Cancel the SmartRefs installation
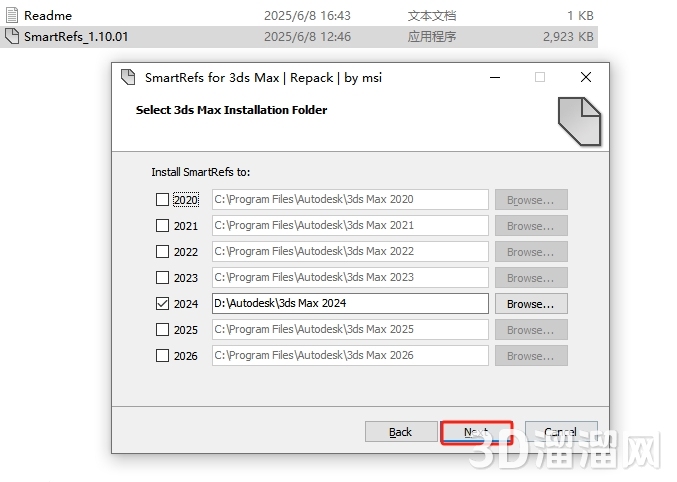 pyautogui.click(x=561, y=431)
